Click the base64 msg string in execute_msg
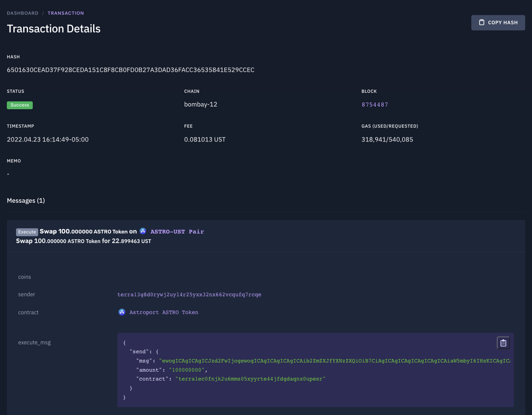Viewport: 532px width, 415px height. 335,361
